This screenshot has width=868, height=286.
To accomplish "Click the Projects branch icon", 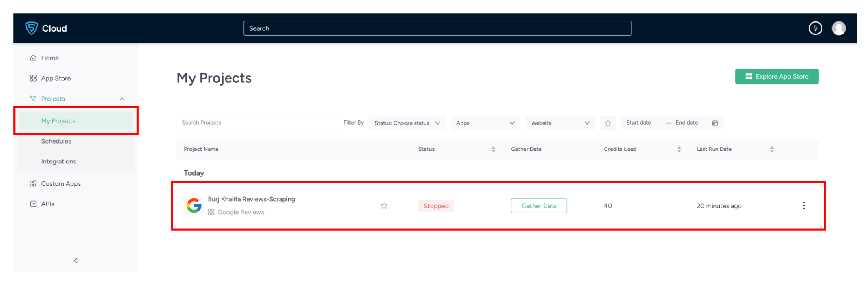I will point(33,99).
